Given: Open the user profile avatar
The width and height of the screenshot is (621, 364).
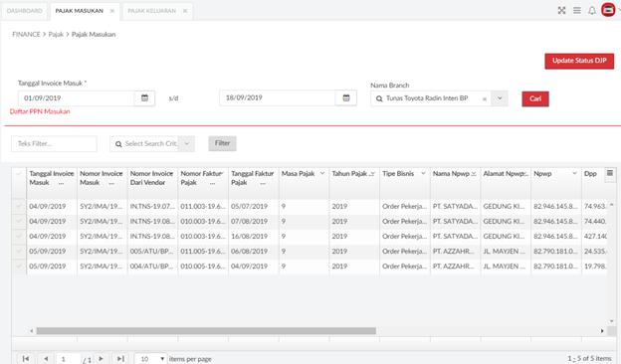Looking at the screenshot, I should (608, 10).
